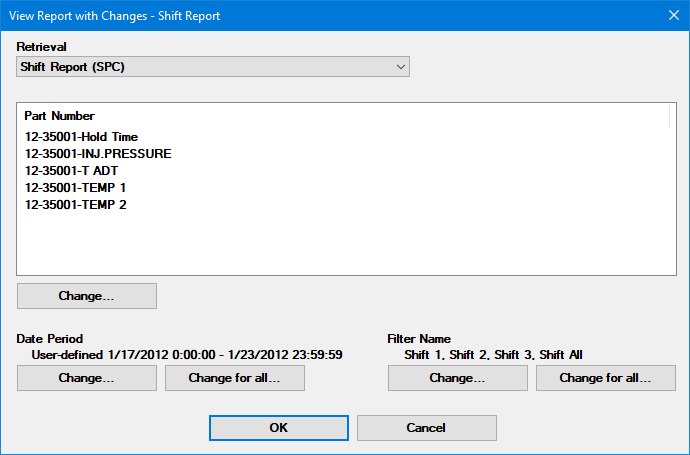This screenshot has height=455, width=690.
Task: Cancel the shift report dialog
Action: (x=426, y=427)
